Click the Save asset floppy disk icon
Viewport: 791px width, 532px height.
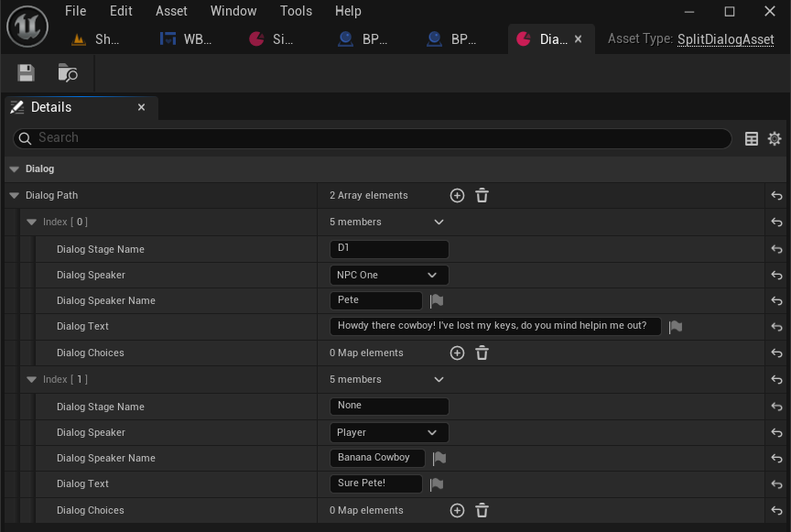click(x=26, y=73)
